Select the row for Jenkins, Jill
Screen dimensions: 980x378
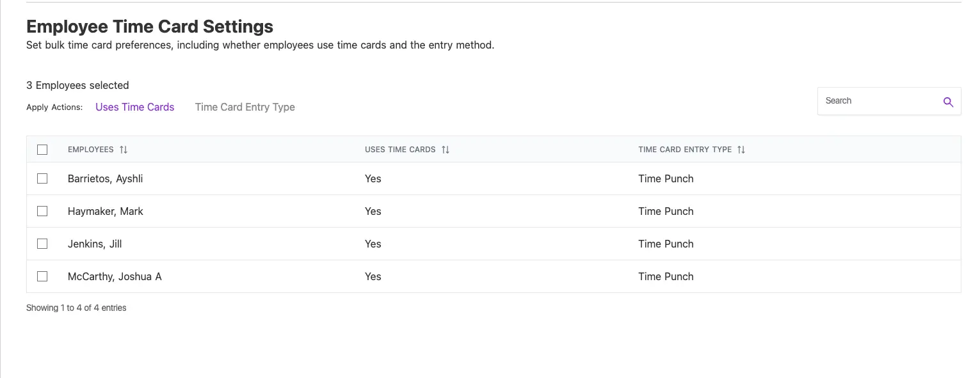(x=95, y=244)
